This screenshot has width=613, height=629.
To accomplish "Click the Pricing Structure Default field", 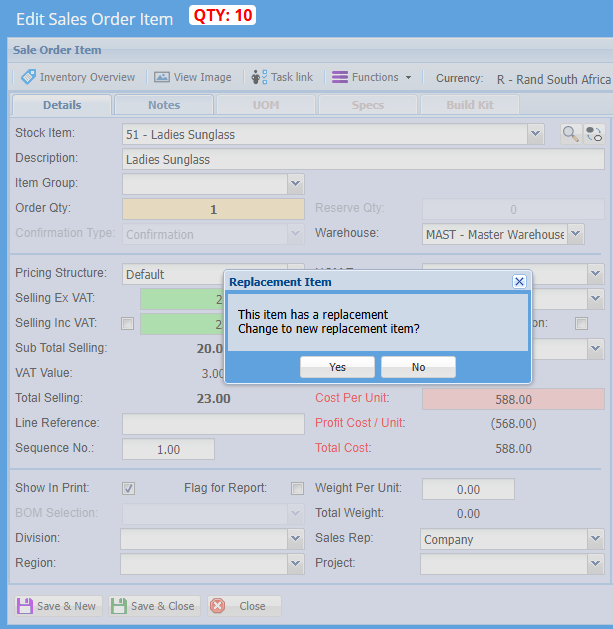I will pos(173,274).
